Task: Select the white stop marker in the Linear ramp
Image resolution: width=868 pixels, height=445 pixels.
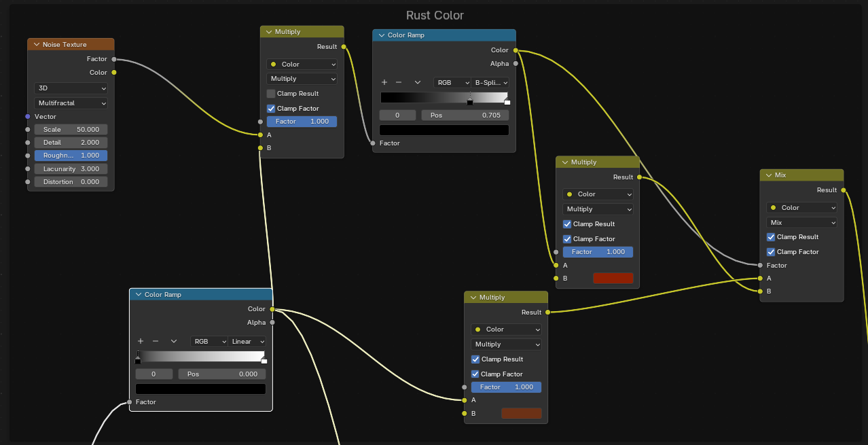Action: coord(264,360)
